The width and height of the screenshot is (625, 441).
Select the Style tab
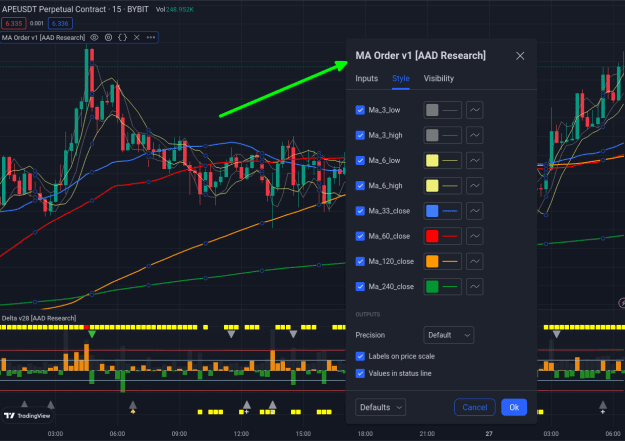[401, 79]
